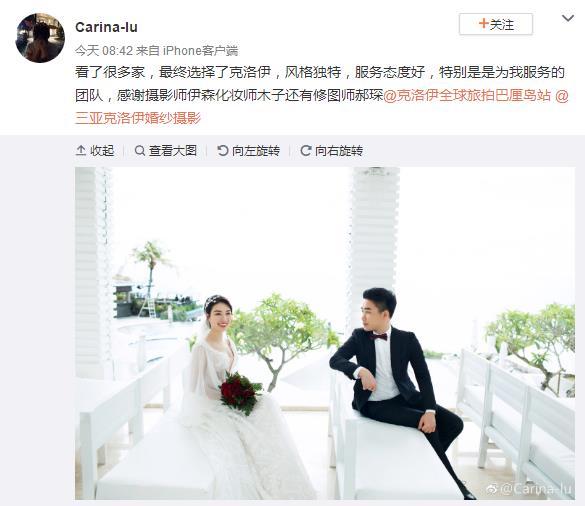Follow the user with 关注 button
Viewport: 585px width, 506px height.
click(495, 24)
